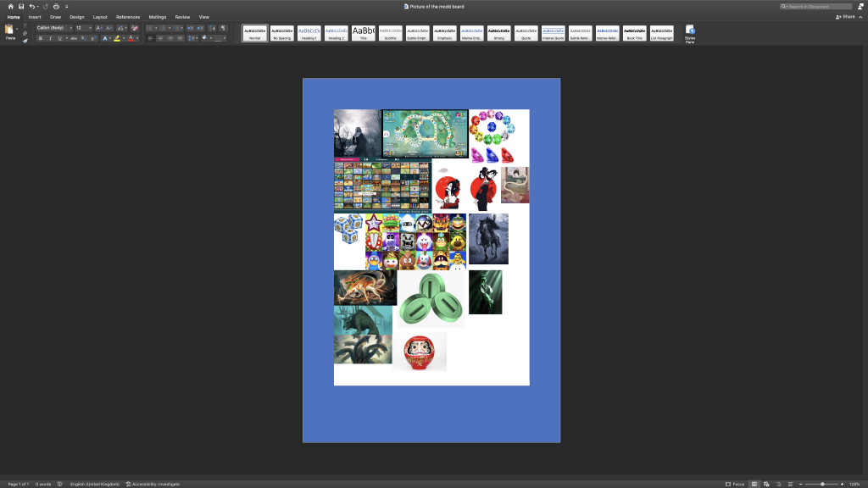The width and height of the screenshot is (868, 488).
Task: Toggle Subscript formatting
Action: [x=83, y=38]
